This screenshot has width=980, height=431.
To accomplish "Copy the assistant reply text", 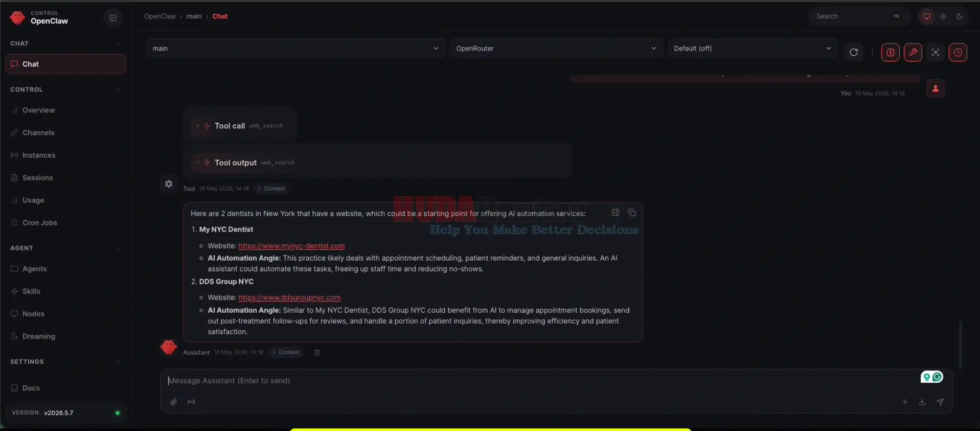I will tap(632, 213).
